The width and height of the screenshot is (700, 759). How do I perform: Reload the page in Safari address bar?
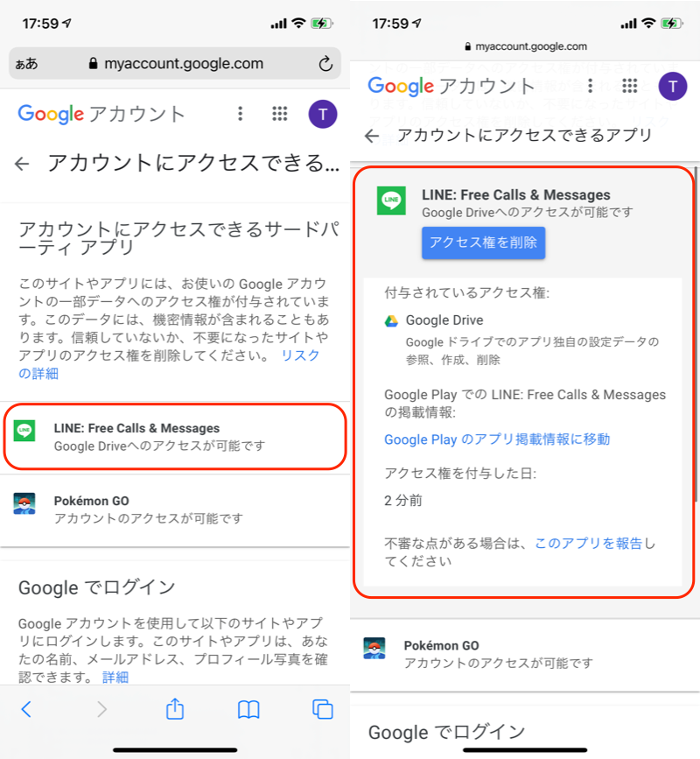pyautogui.click(x=325, y=64)
